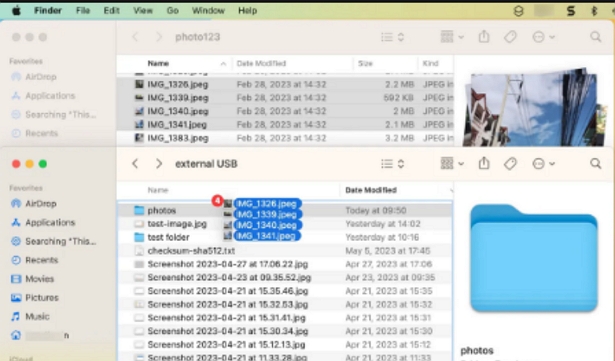Open group-by options in external USB window
Screen dimensions: 615x361
pyautogui.click(x=452, y=164)
